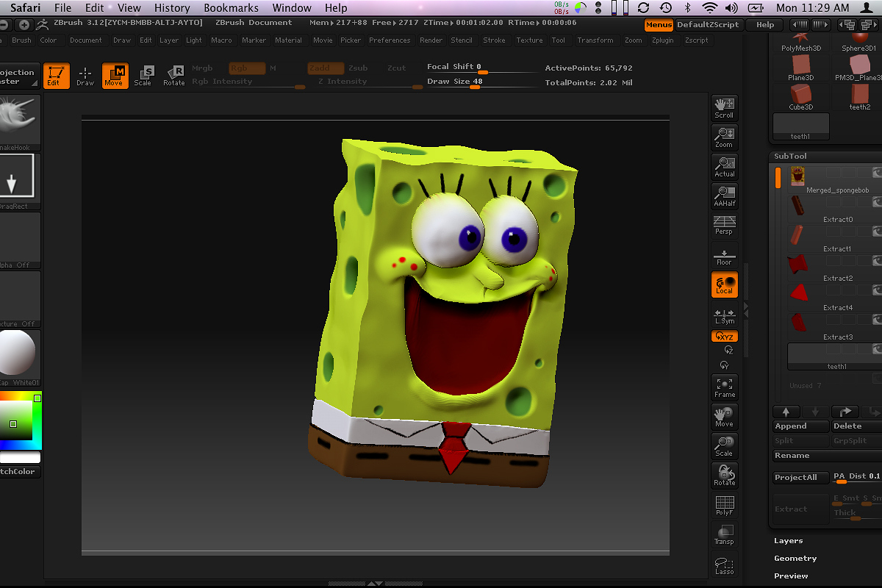The image size is (882, 588).
Task: Open the SnakeHook brush picker
Action: point(20,123)
